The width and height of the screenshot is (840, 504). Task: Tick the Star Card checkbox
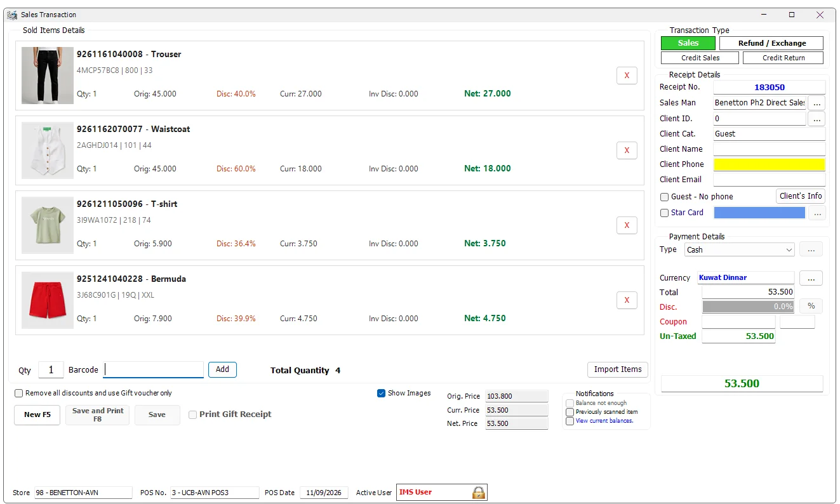point(665,213)
